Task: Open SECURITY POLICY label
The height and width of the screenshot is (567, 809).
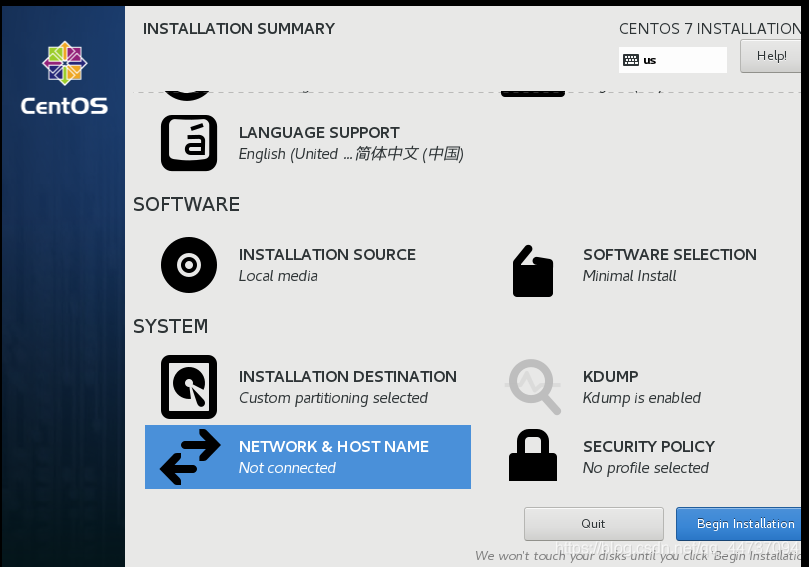Action: pyautogui.click(x=649, y=446)
